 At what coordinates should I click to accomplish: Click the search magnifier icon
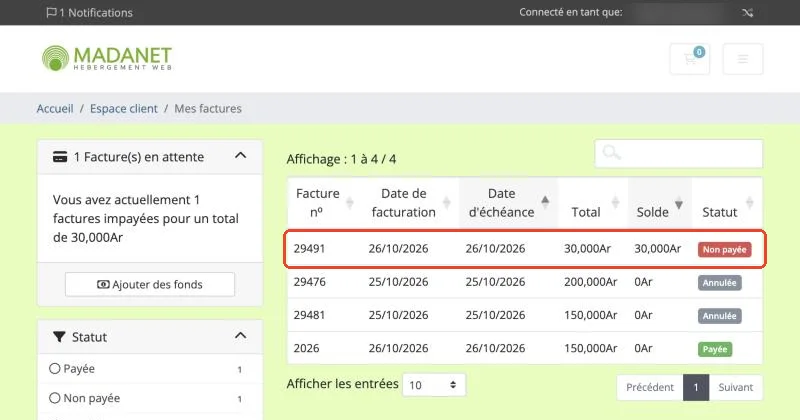(611, 152)
